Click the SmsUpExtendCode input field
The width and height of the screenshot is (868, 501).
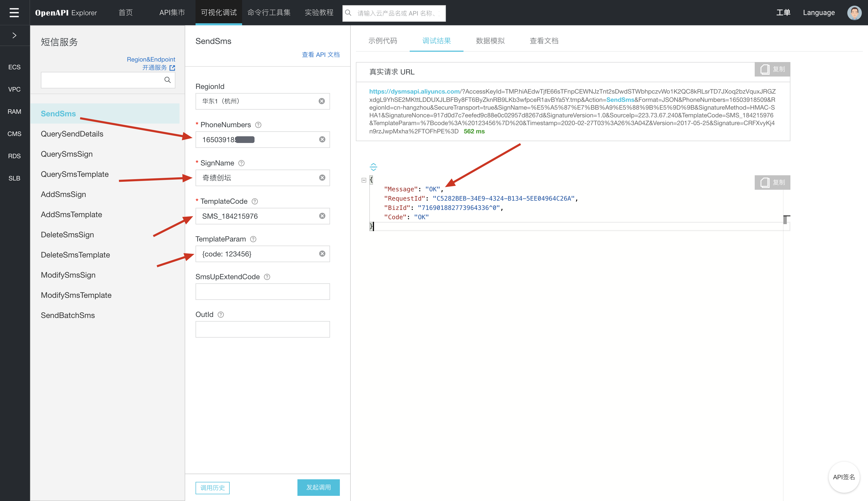pyautogui.click(x=262, y=291)
